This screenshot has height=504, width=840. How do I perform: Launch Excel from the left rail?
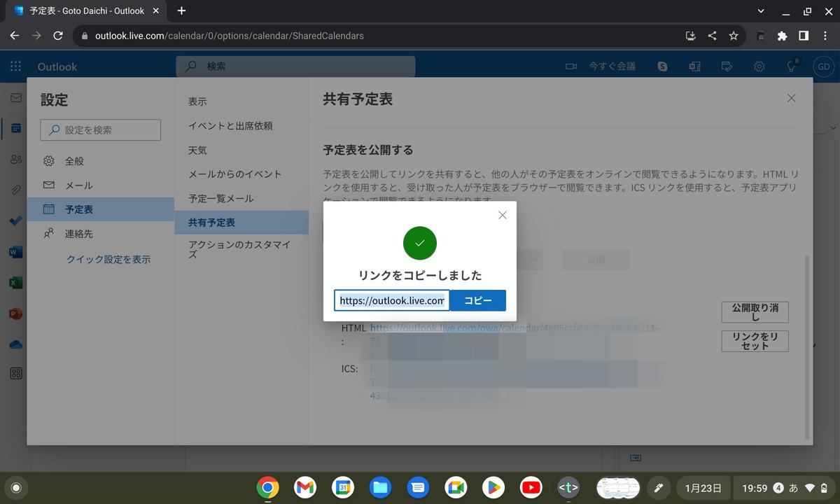(x=15, y=283)
